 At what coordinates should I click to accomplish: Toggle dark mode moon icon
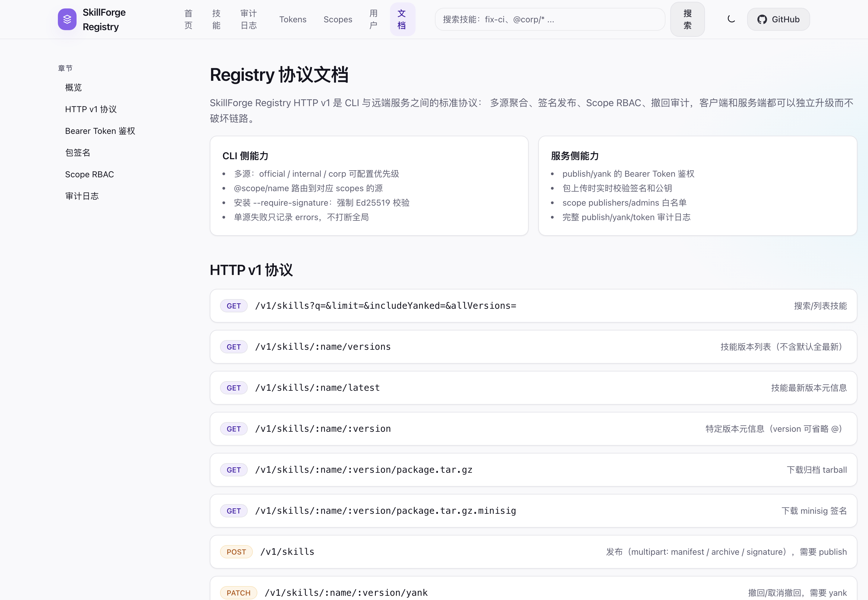731,19
